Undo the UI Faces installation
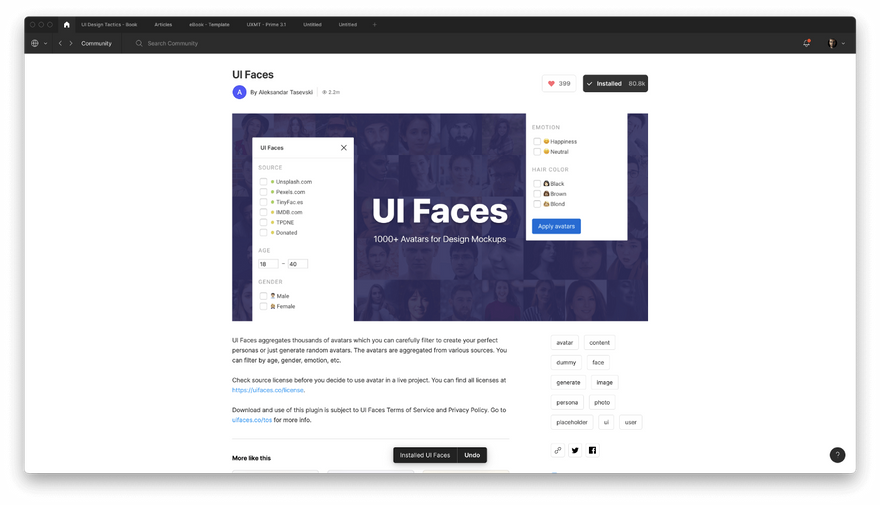880x505 pixels. (x=472, y=455)
